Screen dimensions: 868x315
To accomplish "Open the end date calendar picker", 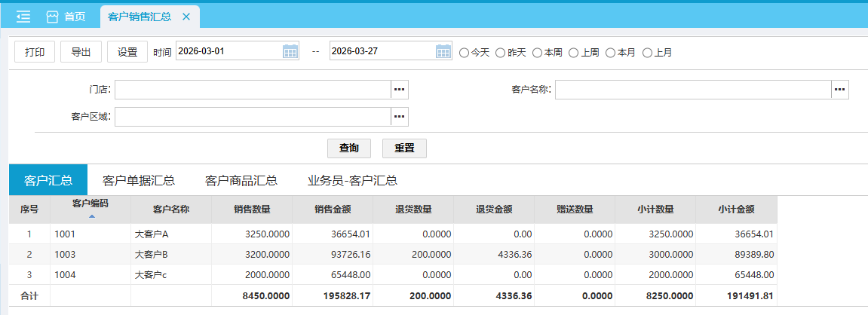I will [x=443, y=51].
